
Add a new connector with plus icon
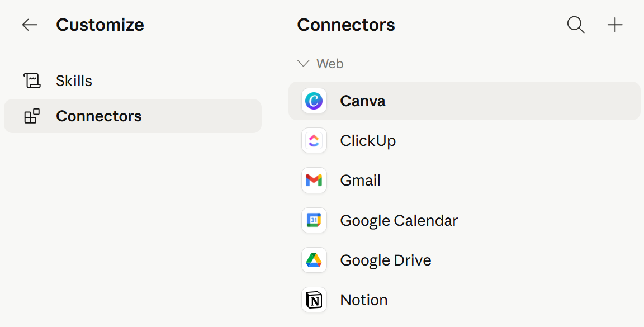coord(615,25)
